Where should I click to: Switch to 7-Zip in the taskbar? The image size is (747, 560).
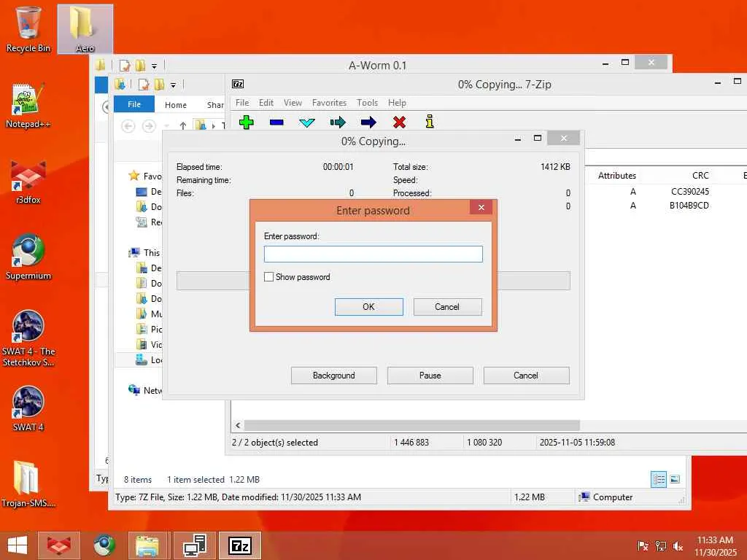click(x=239, y=545)
